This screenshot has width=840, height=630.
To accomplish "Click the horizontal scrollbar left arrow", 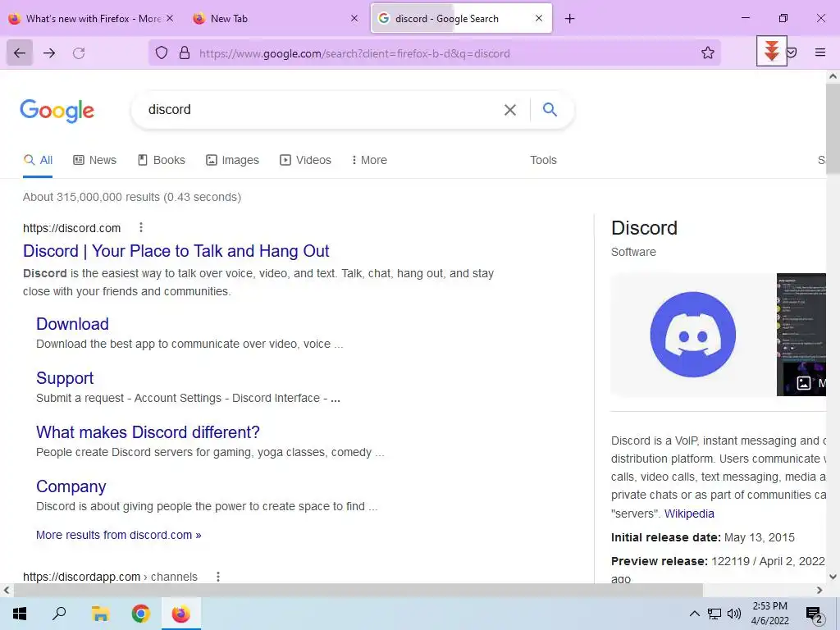I will tap(7, 591).
